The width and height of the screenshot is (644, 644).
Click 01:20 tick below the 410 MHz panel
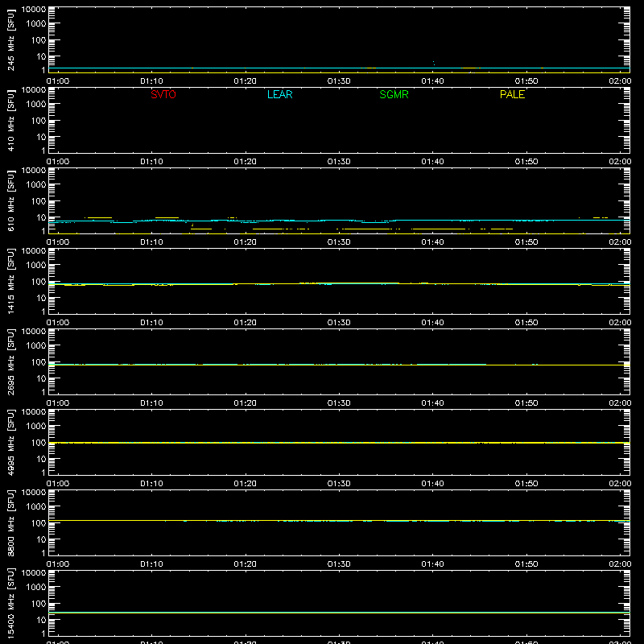246,162
